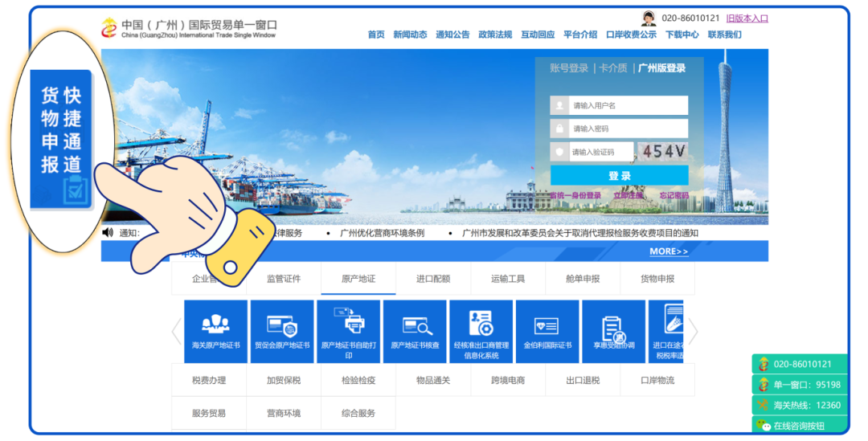Open the 金伯利国际证书 tile

click(x=547, y=332)
